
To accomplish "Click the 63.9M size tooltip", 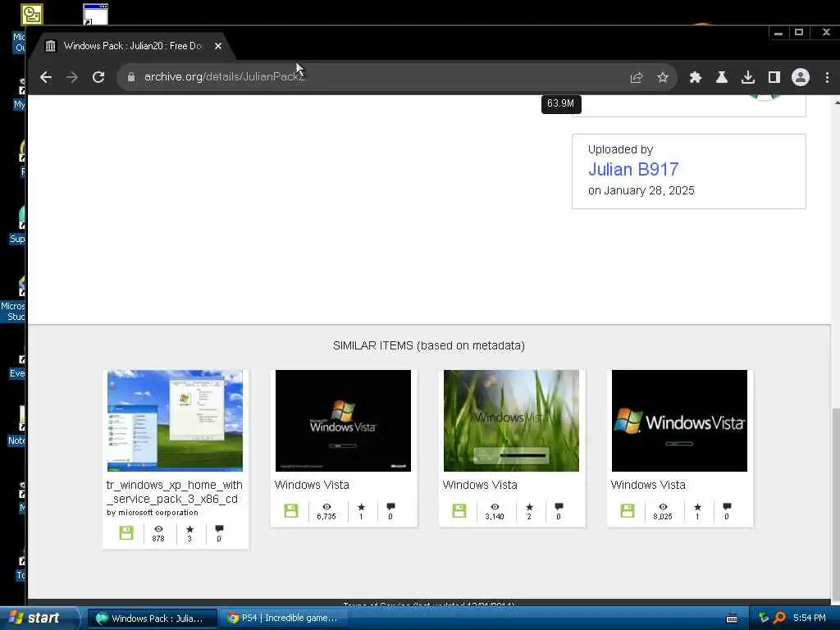I will (561, 103).
